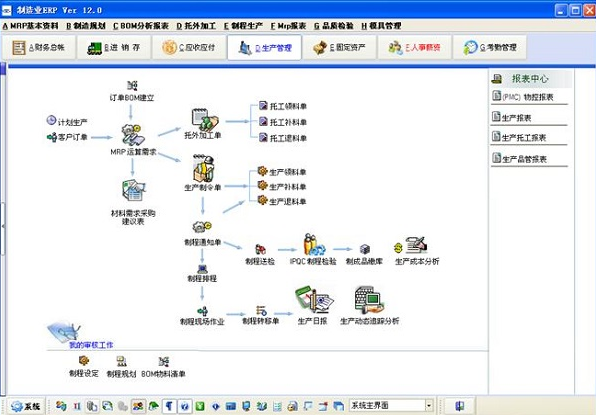Image resolution: width=596 pixels, height=415 pixels.
Task: Select 托工退料单 entry
Action: tap(283, 138)
